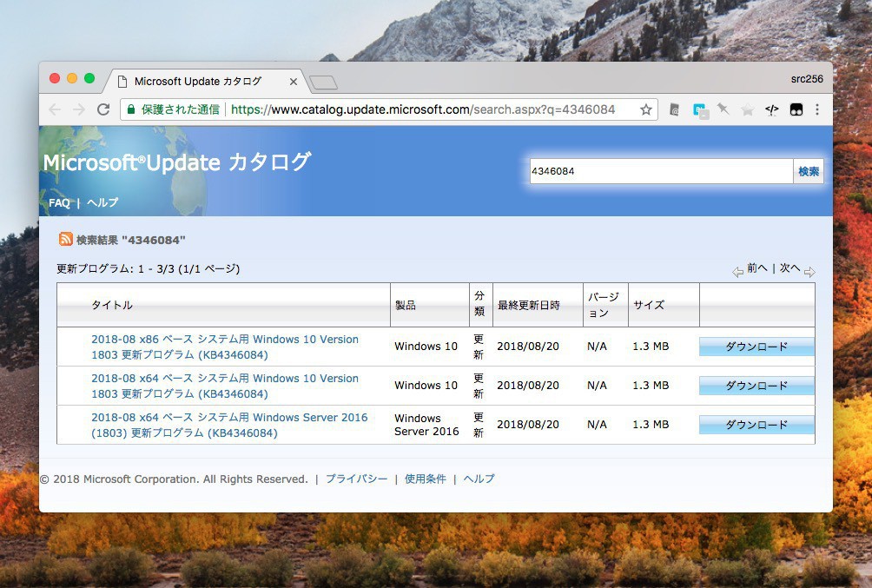
Task: Click 保護された通信 secure label
Action: click(x=180, y=109)
